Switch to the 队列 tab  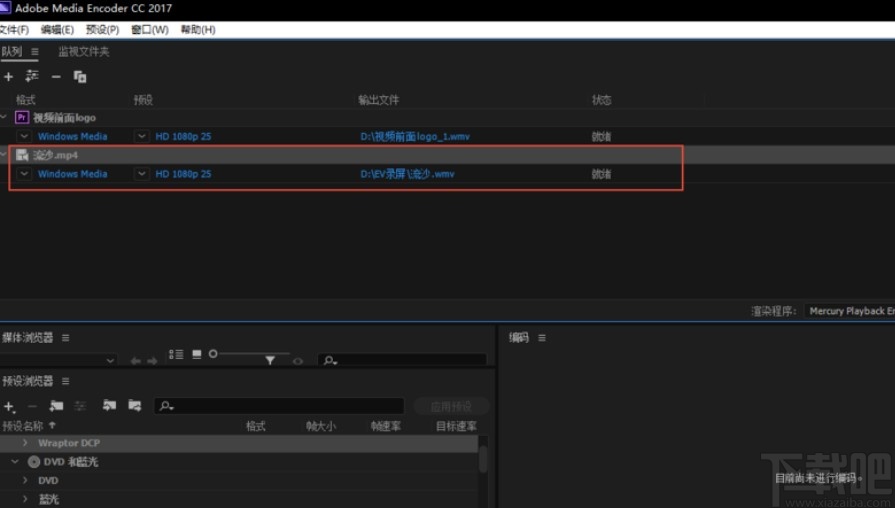coord(11,51)
